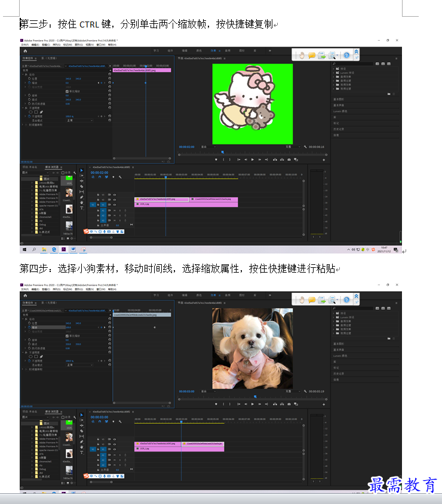Show more workspaces chevron in Hello Kitty screenshot
This screenshot has width=442, height=504.
click(x=270, y=51)
